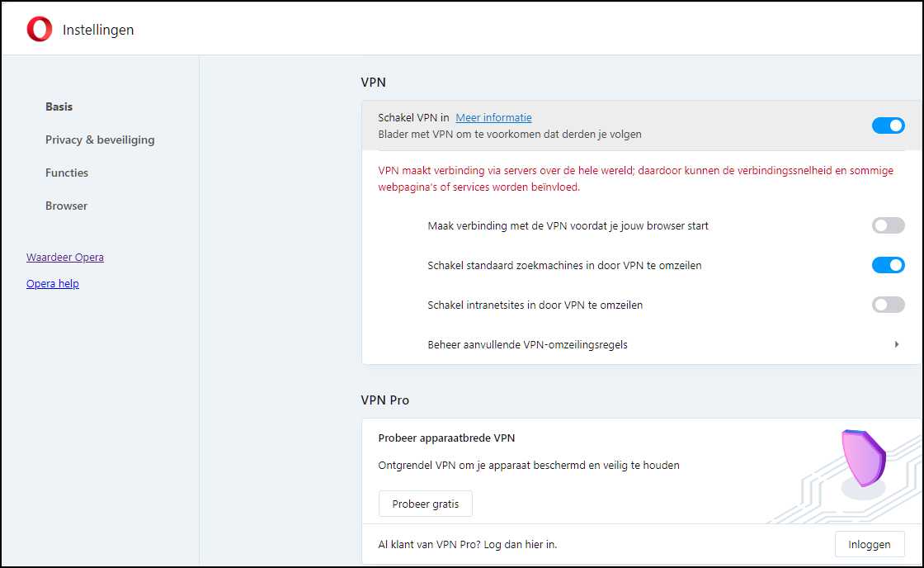Disable standaard zoekmachines VPN bypass toggle
Viewport: 924px width, 568px height.
[888, 265]
